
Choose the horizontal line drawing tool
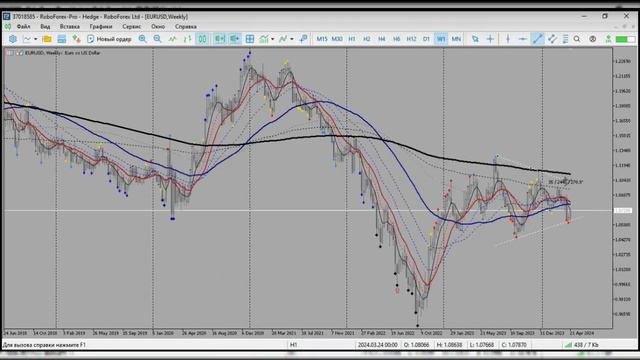tap(522, 39)
